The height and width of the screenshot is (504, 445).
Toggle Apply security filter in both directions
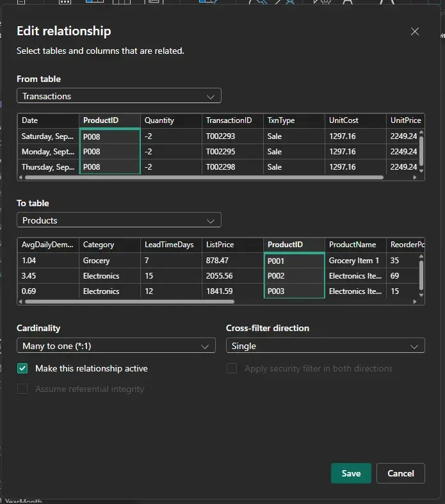pyautogui.click(x=232, y=368)
